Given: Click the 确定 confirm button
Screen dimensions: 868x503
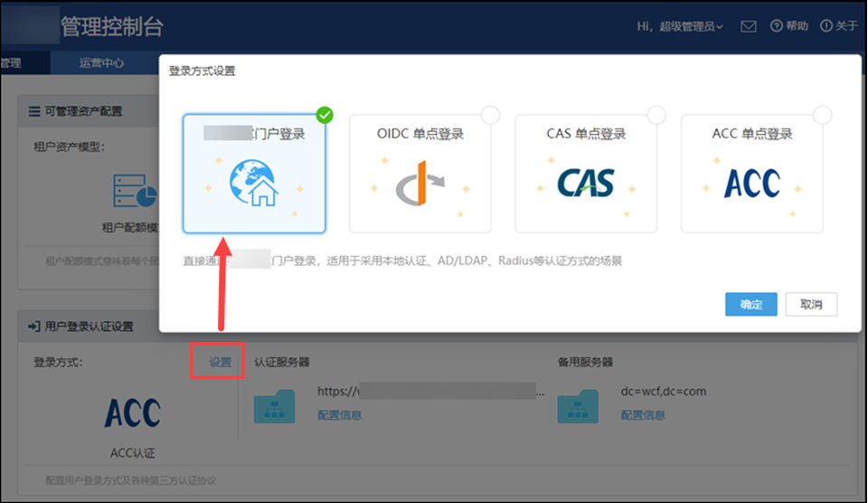Looking at the screenshot, I should (750, 304).
